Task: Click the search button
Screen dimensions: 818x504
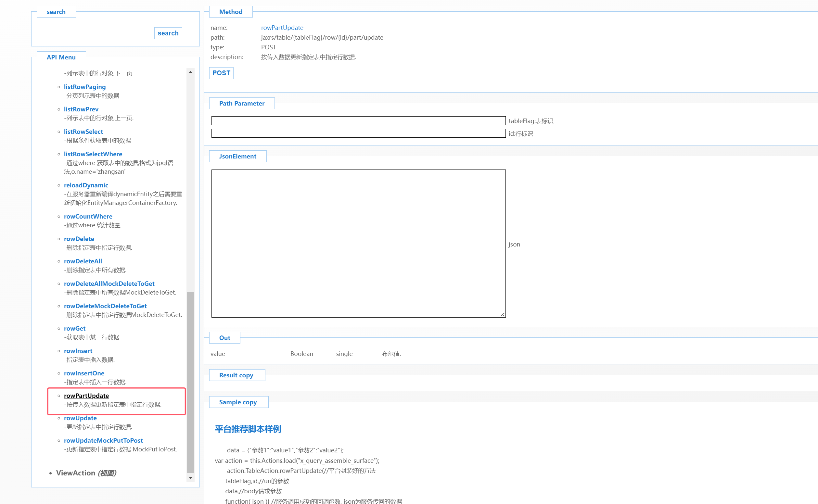Action: 168,33
